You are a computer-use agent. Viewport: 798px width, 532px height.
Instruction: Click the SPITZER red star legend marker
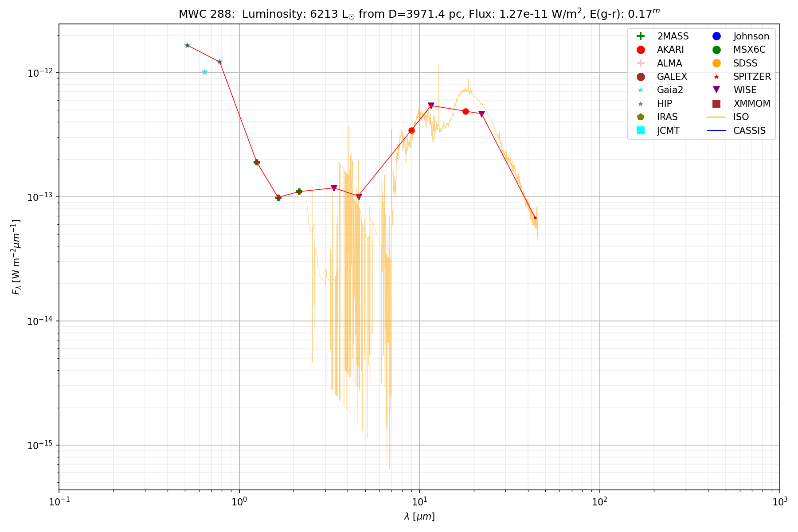[716, 77]
